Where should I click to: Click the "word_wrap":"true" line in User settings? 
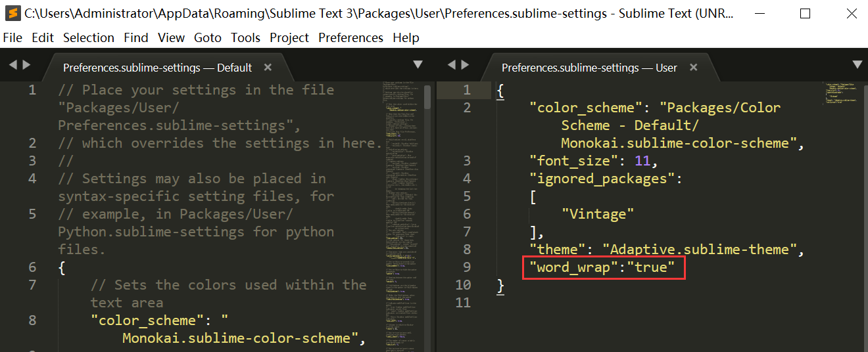(603, 267)
